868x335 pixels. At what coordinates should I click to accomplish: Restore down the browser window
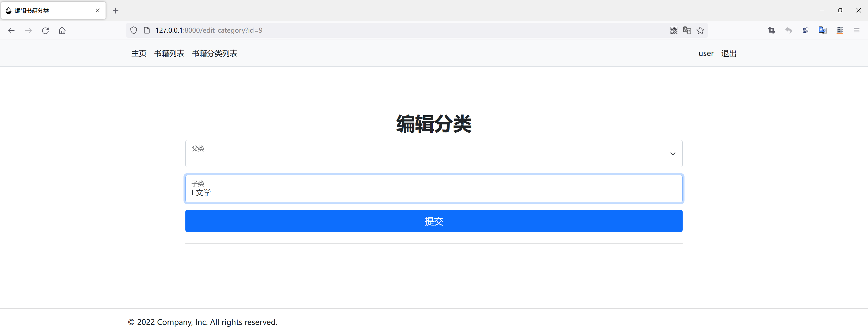pyautogui.click(x=840, y=10)
